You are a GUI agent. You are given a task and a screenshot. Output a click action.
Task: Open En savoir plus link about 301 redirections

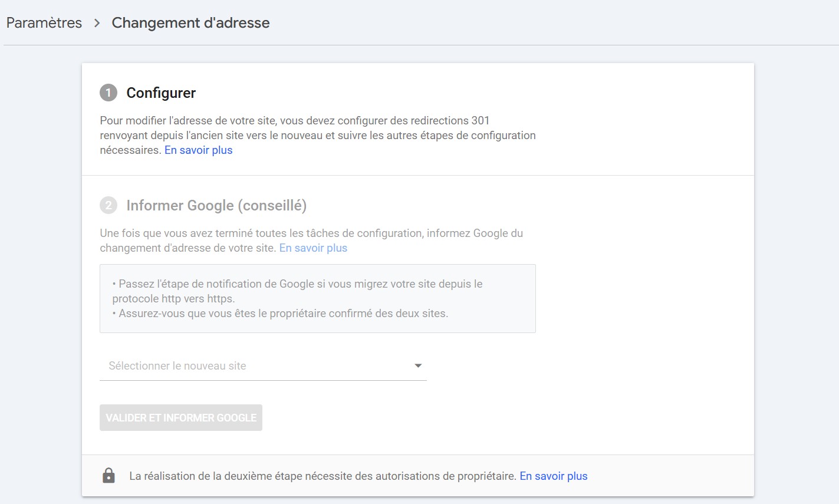click(x=198, y=150)
